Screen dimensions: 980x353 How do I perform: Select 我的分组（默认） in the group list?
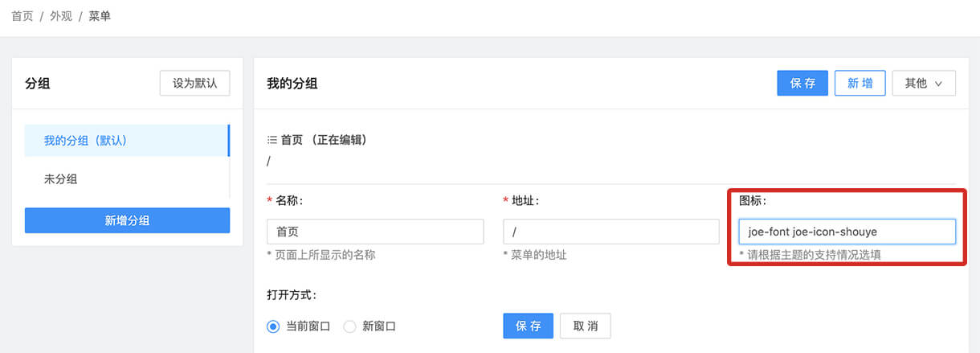tap(127, 141)
